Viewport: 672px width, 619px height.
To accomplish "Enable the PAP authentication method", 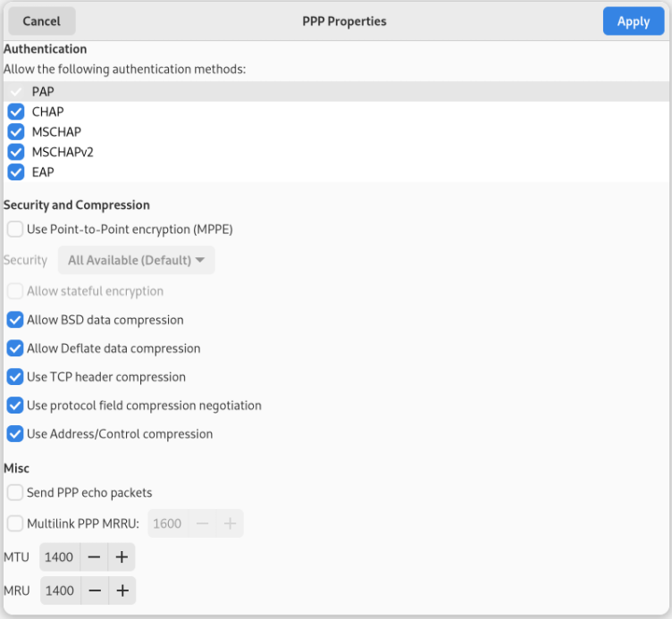I will 16,91.
